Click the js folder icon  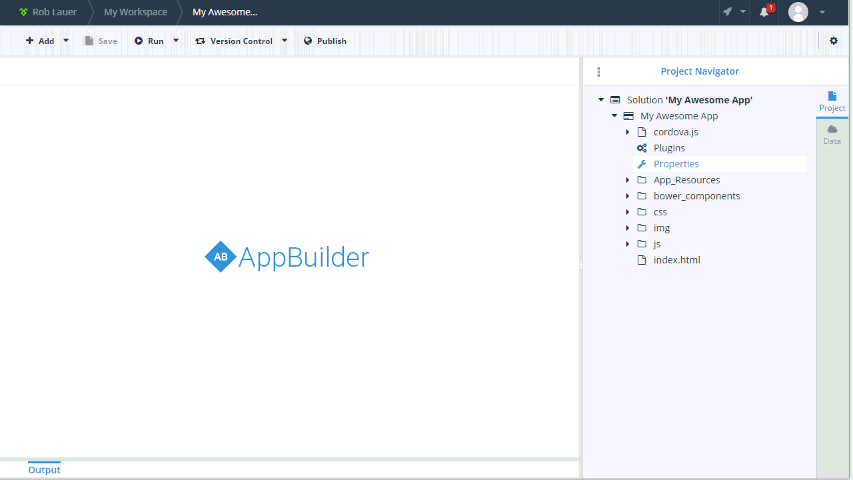pos(642,244)
